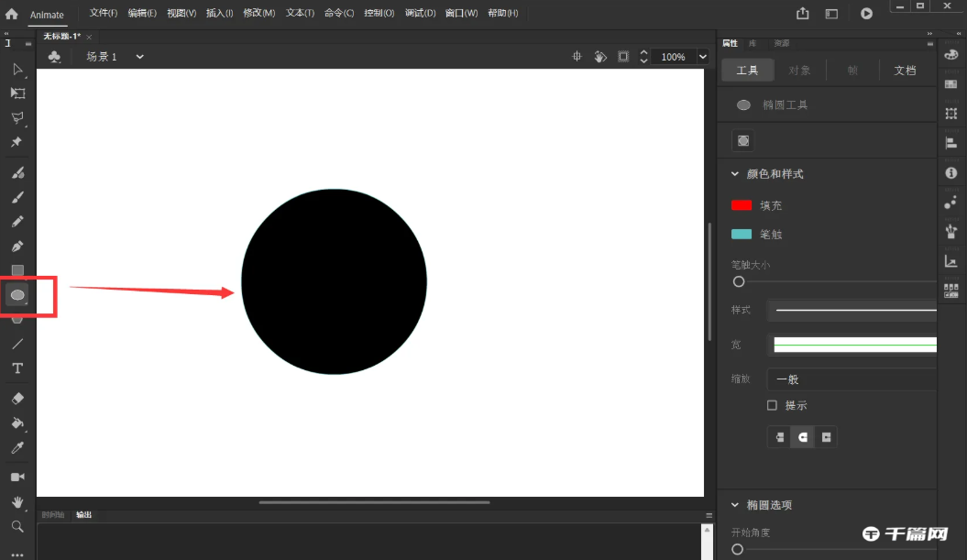The width and height of the screenshot is (967, 560).
Task: Enable the 提示 hinting checkbox
Action: (x=772, y=405)
